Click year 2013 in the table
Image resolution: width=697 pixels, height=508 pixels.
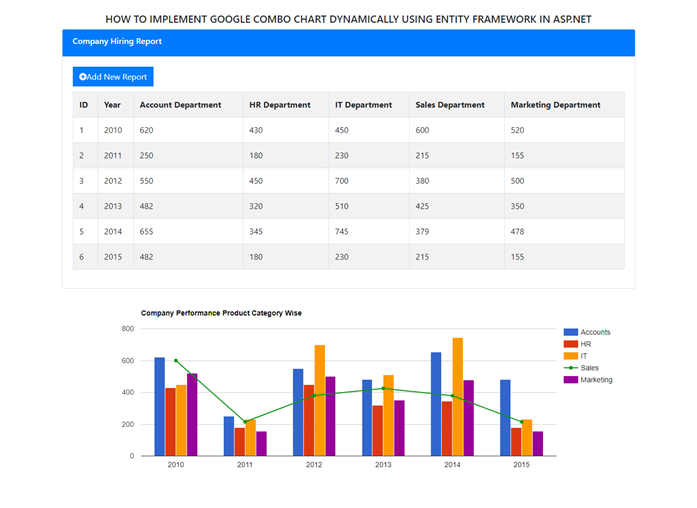(x=113, y=206)
